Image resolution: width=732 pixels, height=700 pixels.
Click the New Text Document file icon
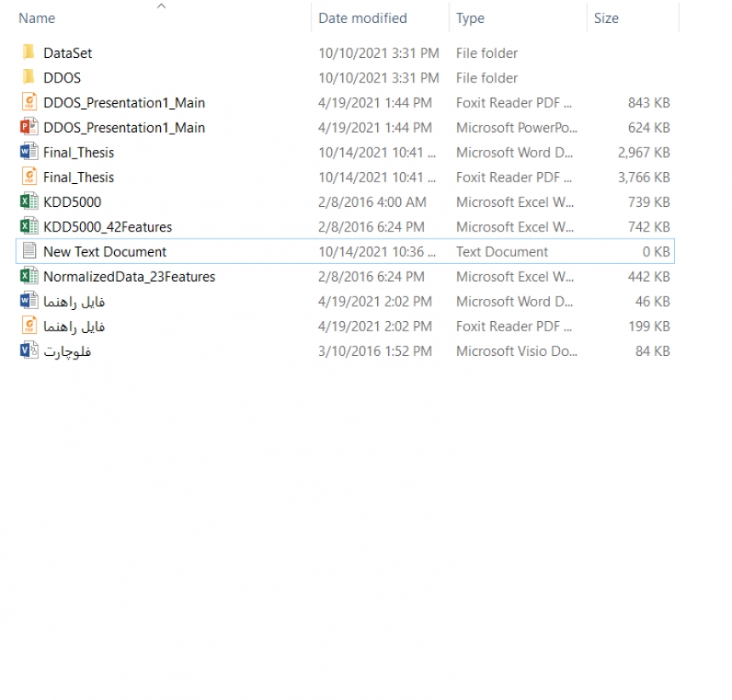click(x=29, y=251)
